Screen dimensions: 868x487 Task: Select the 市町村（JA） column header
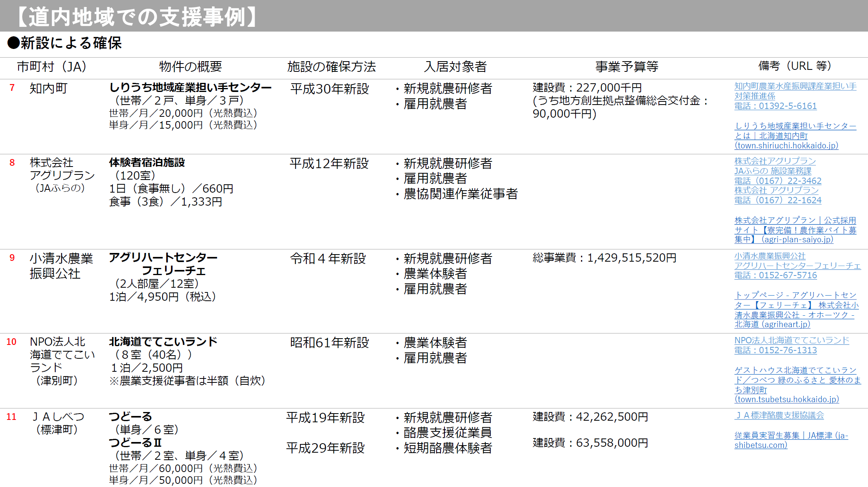[x=52, y=67]
